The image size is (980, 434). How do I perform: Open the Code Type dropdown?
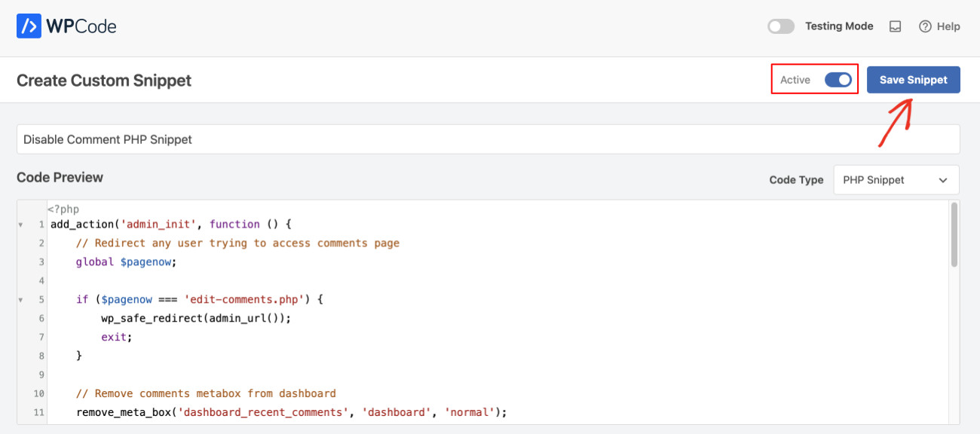coord(896,179)
